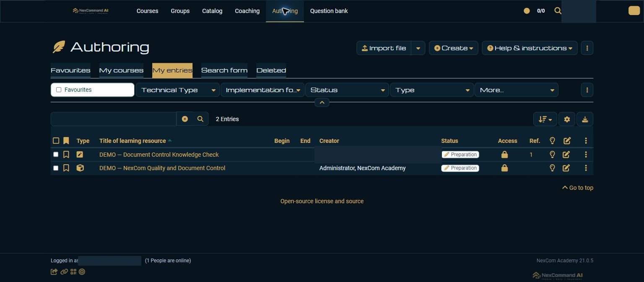Click lock icon in Knowledge Check row
This screenshot has height=282, width=644.
tap(504, 155)
